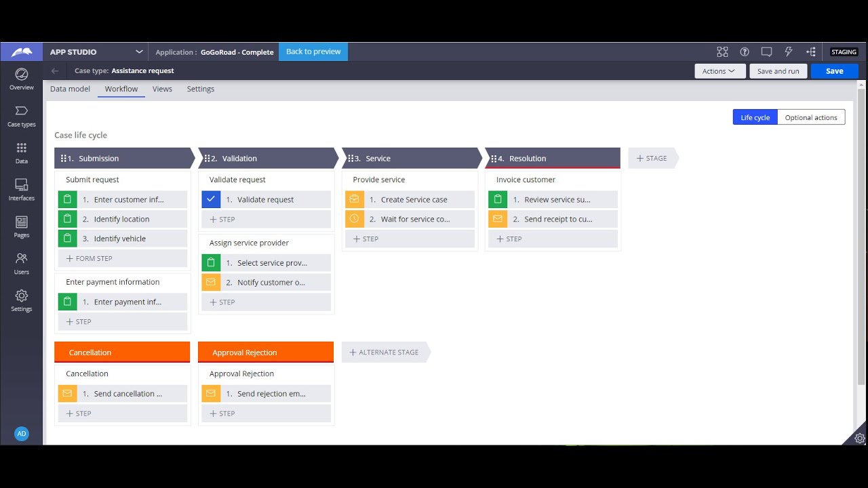Click the STAGING environment label

pos(844,52)
